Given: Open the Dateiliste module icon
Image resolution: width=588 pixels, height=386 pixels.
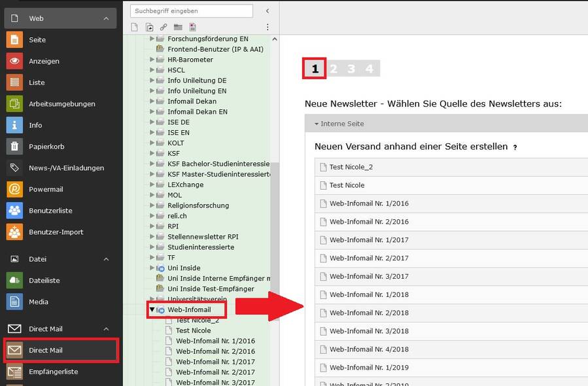Looking at the screenshot, I should 14,280.
